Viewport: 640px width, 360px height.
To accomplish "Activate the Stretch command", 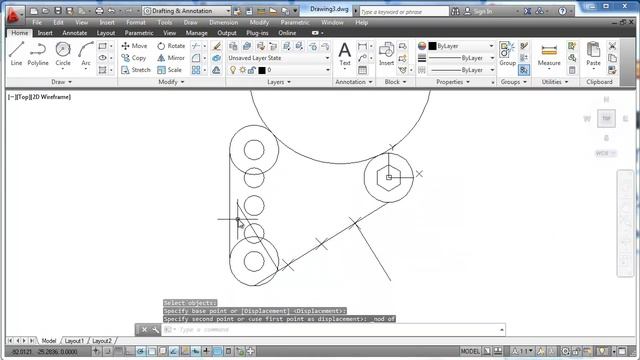I will point(136,70).
